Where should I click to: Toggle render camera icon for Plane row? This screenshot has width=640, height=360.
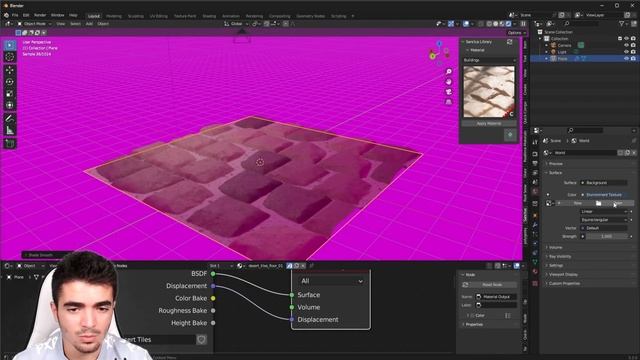[x=633, y=58]
